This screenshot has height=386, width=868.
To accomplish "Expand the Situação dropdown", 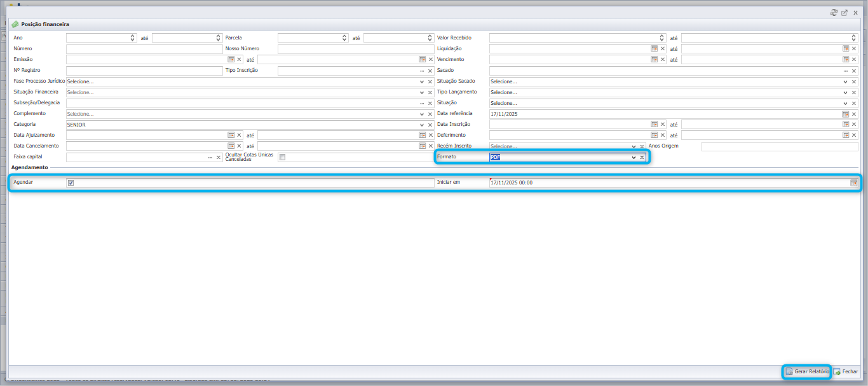I will click(846, 103).
